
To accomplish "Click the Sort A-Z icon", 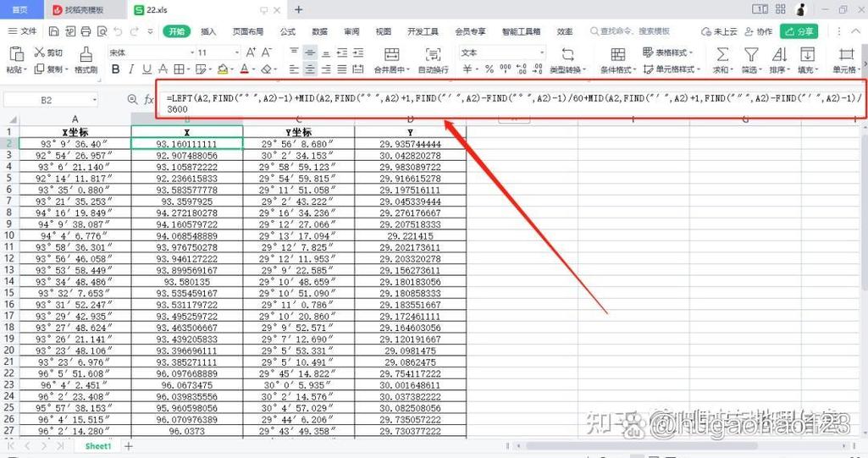I will point(779,54).
